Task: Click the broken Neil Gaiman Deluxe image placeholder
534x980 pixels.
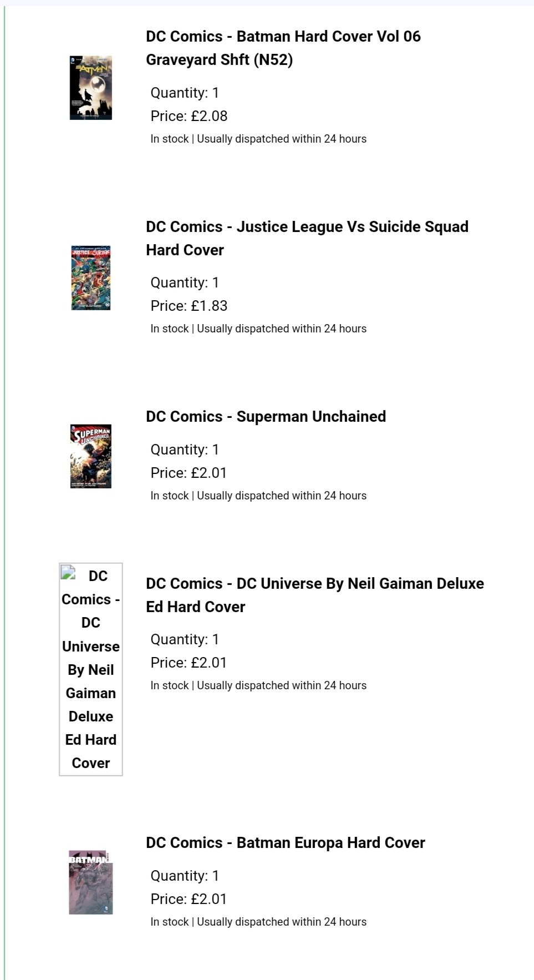Action: coord(91,669)
